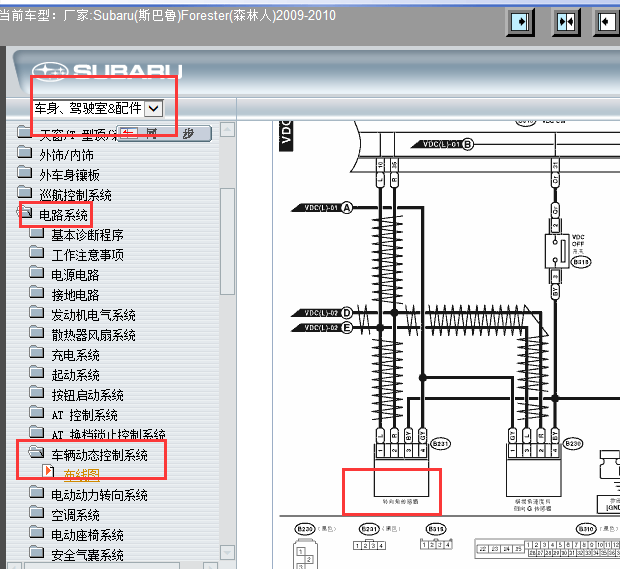Click the VDC(L)-01 B reference marker
620x569 pixels.
442,144
